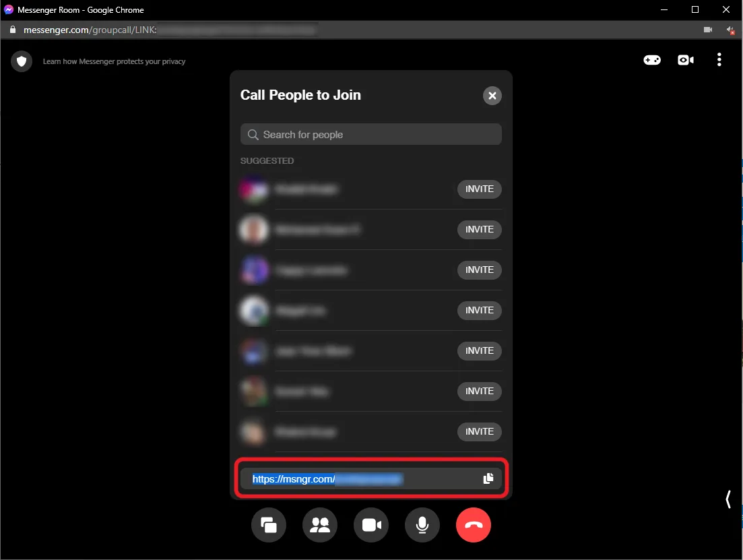The image size is (743, 560).
Task: End the call with red hang-up button
Action: tap(474, 525)
